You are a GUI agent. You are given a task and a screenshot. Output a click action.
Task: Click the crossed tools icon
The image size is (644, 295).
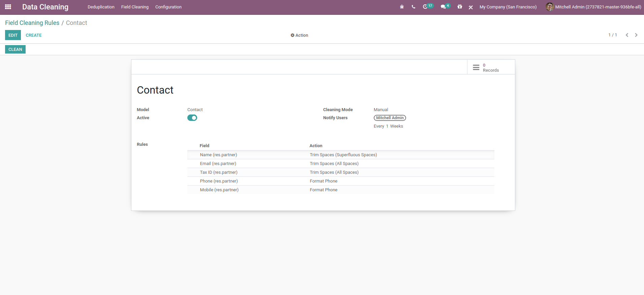point(471,7)
